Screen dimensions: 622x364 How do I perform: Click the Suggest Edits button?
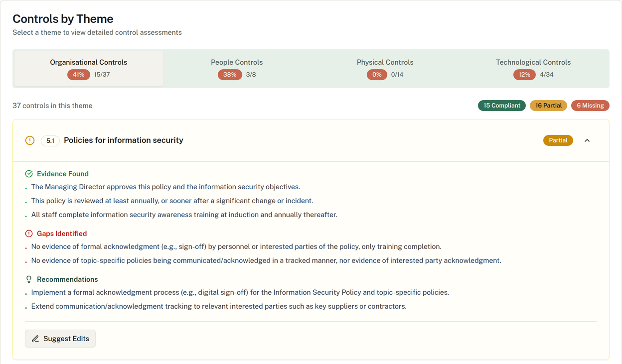(x=60, y=339)
